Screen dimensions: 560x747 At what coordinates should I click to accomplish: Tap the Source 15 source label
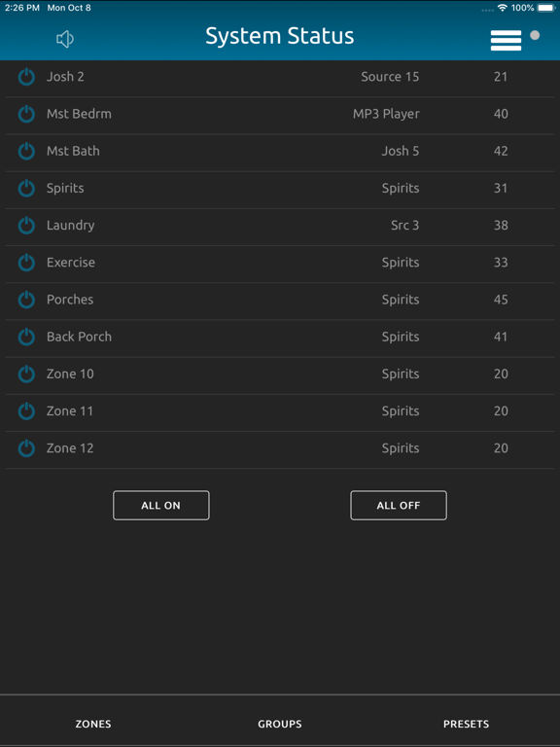pos(390,77)
